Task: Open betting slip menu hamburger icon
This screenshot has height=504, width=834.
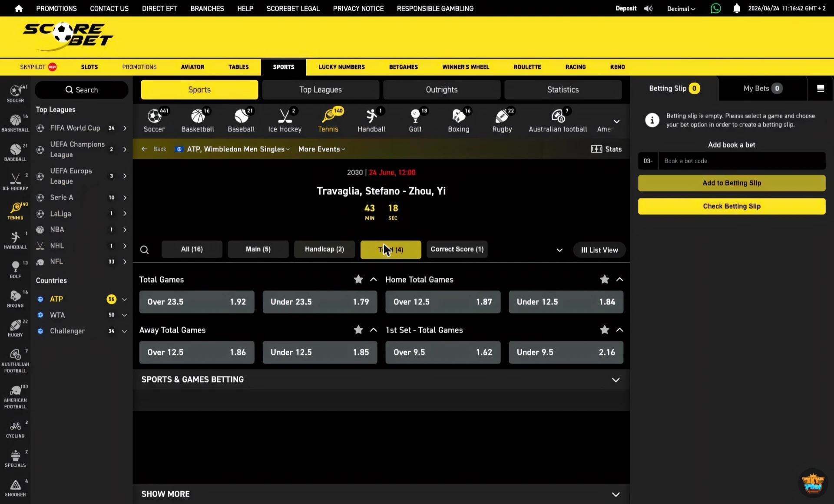Action: [820, 89]
